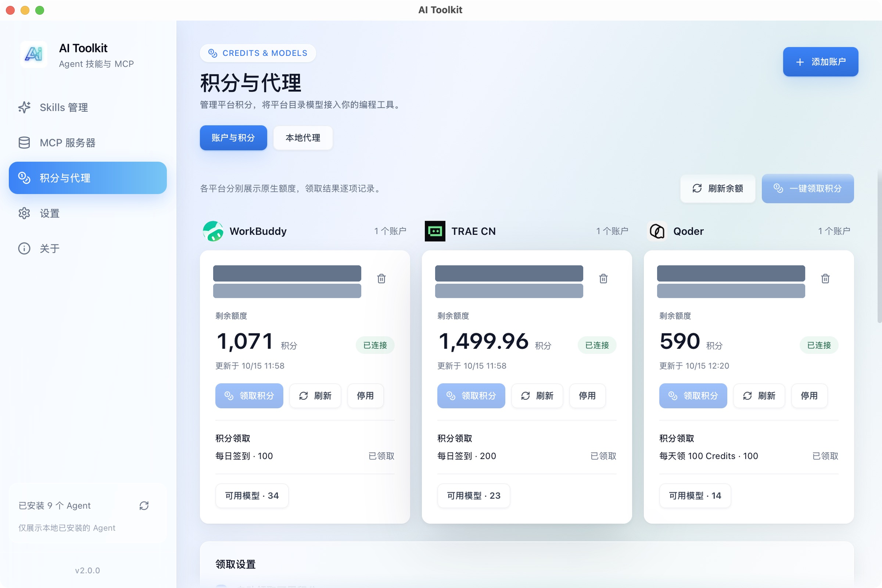This screenshot has height=588, width=882.
Task: Click 已连接 badge on TRAE CN card
Action: pos(597,345)
